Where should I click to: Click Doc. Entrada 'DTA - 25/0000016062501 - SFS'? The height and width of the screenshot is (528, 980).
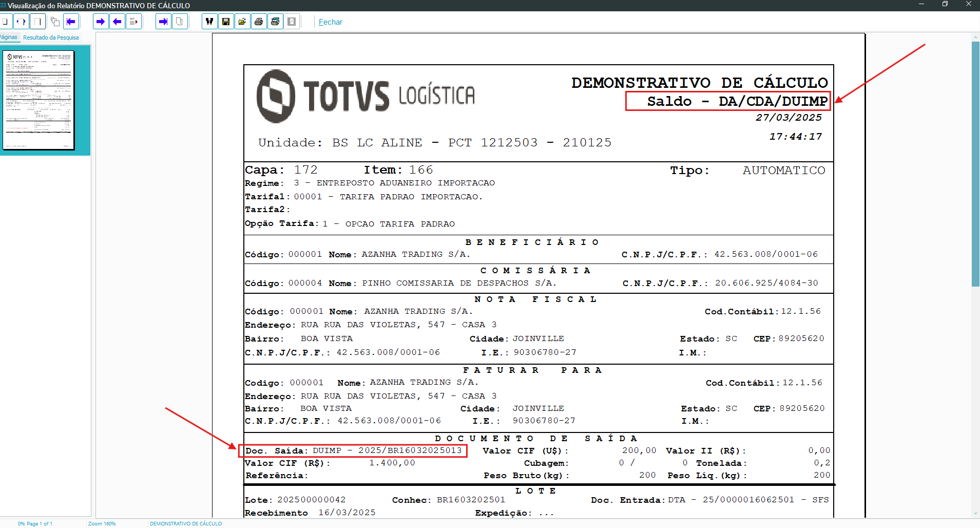748,500
